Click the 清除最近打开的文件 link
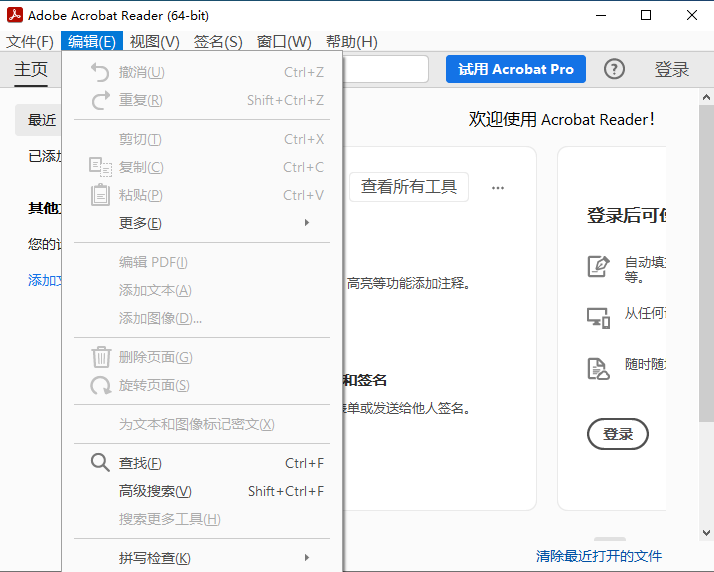This screenshot has width=714, height=572. (x=599, y=556)
